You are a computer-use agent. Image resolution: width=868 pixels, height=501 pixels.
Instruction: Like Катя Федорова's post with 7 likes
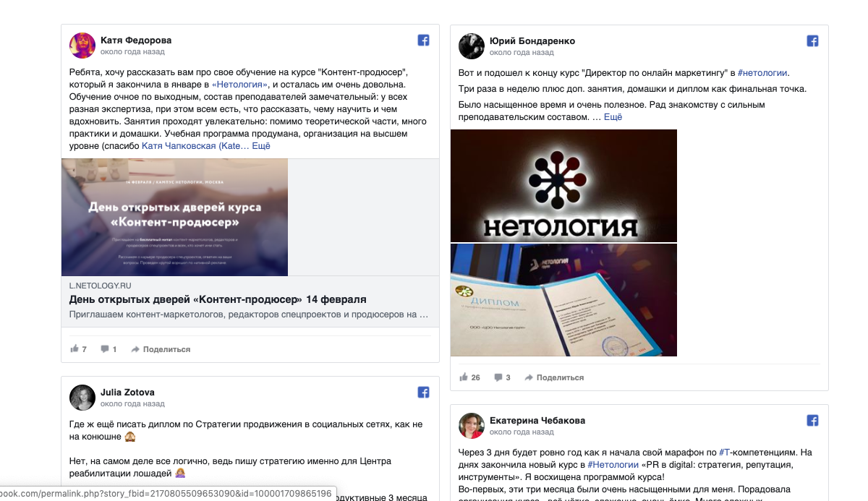78,349
